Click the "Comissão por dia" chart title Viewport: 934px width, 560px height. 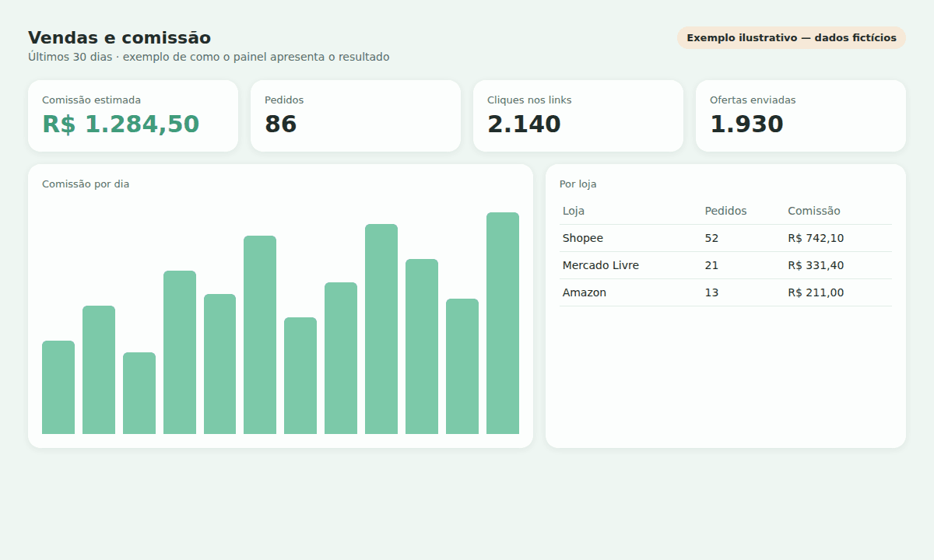tap(86, 184)
